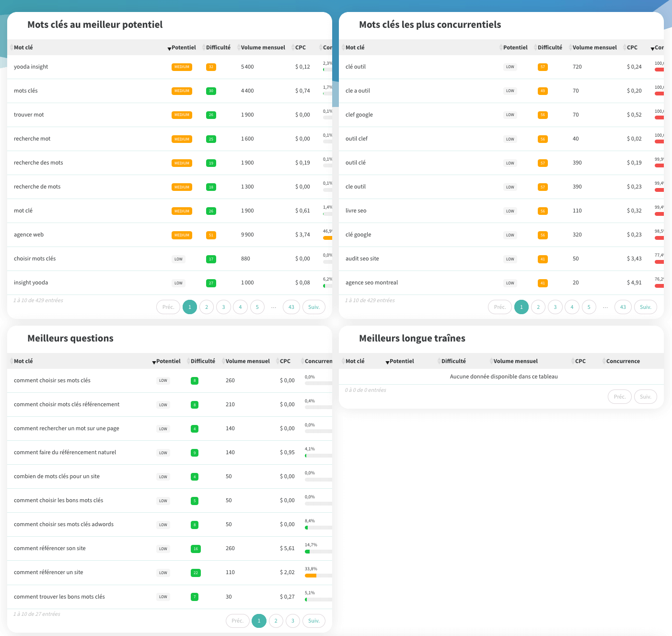Select the keyword 'insight yooda'
672x636 pixels.
point(31,283)
